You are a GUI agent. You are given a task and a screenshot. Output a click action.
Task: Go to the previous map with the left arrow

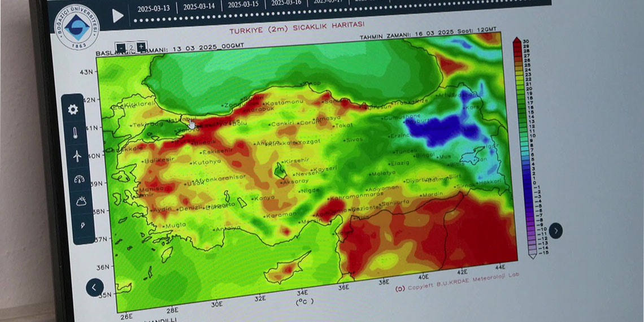[x=94, y=288]
